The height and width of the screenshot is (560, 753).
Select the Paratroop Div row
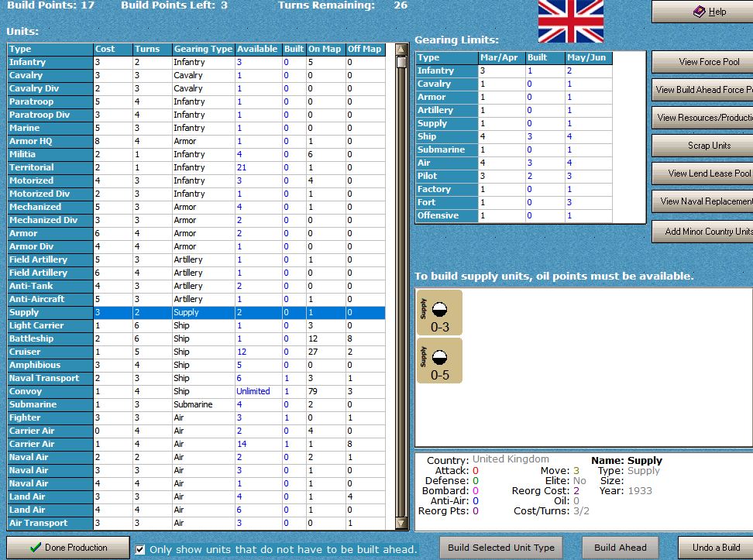pos(196,115)
